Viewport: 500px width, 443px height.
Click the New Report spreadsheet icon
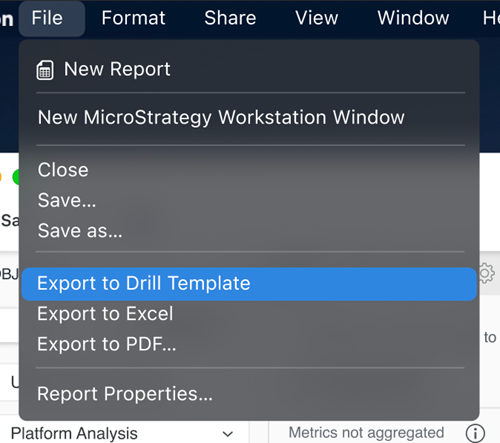tap(45, 70)
